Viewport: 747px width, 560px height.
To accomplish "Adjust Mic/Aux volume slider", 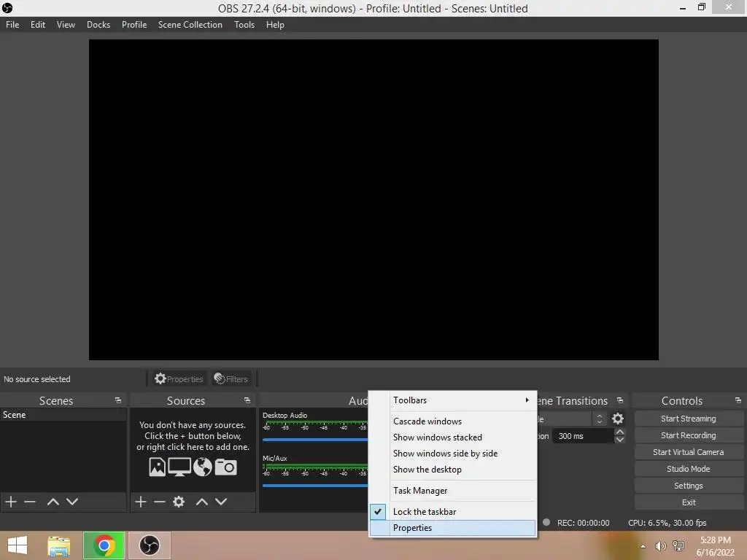I will (315, 486).
